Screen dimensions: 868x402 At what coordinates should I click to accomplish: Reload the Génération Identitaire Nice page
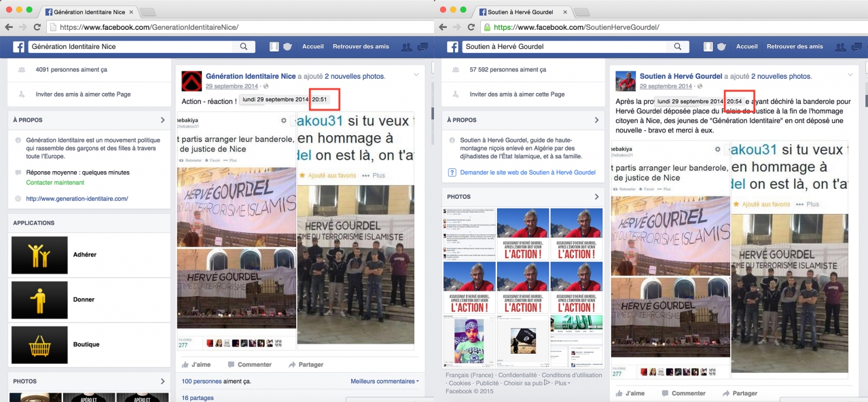pos(38,27)
